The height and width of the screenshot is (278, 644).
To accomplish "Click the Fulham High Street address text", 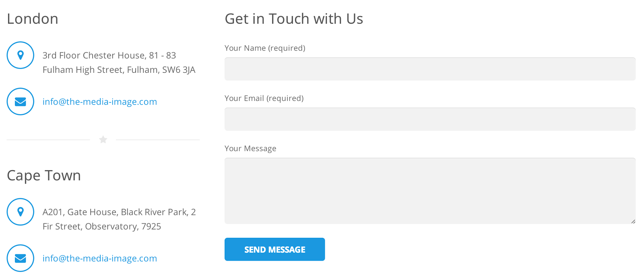I will (119, 70).
